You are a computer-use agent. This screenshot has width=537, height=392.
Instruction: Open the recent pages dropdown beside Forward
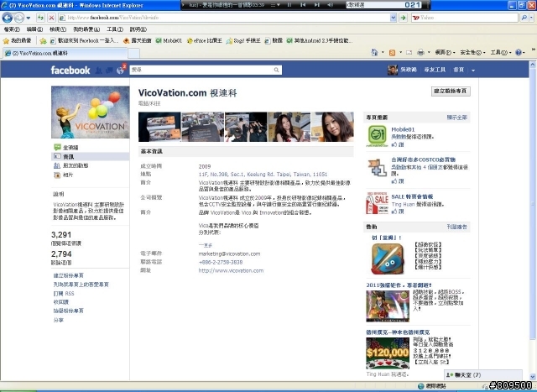29,18
